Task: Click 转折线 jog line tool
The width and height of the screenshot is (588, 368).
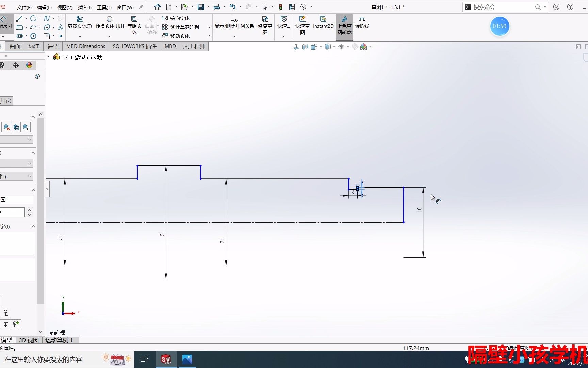Action: click(x=362, y=22)
